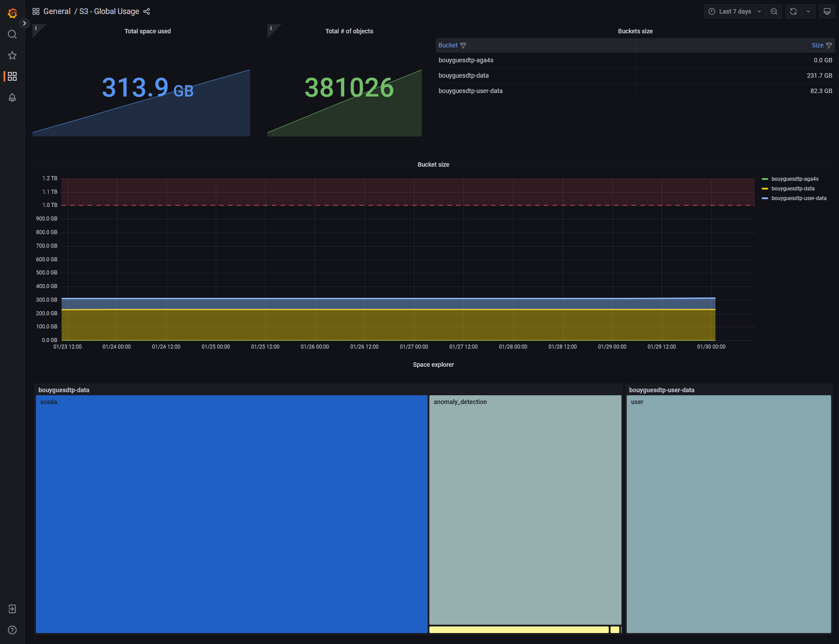Click the yellow bouyguesdtp-data legend color swatch
The image size is (839, 644).
point(765,189)
